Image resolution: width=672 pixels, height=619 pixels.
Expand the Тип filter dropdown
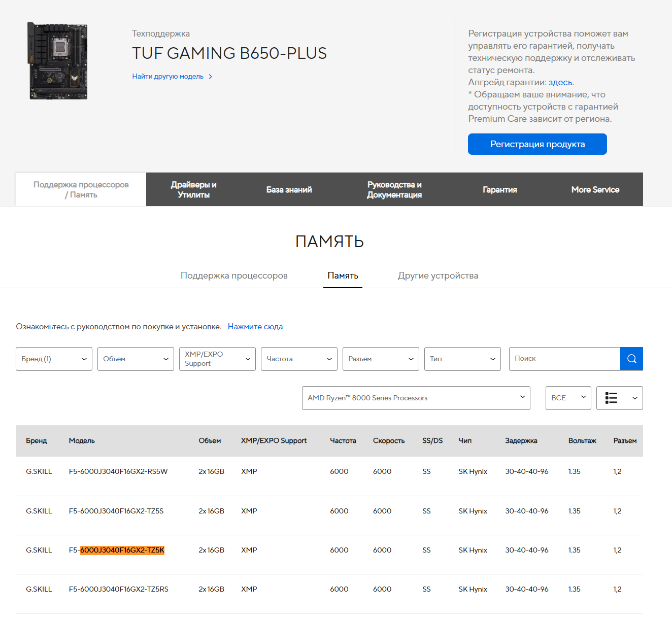462,359
